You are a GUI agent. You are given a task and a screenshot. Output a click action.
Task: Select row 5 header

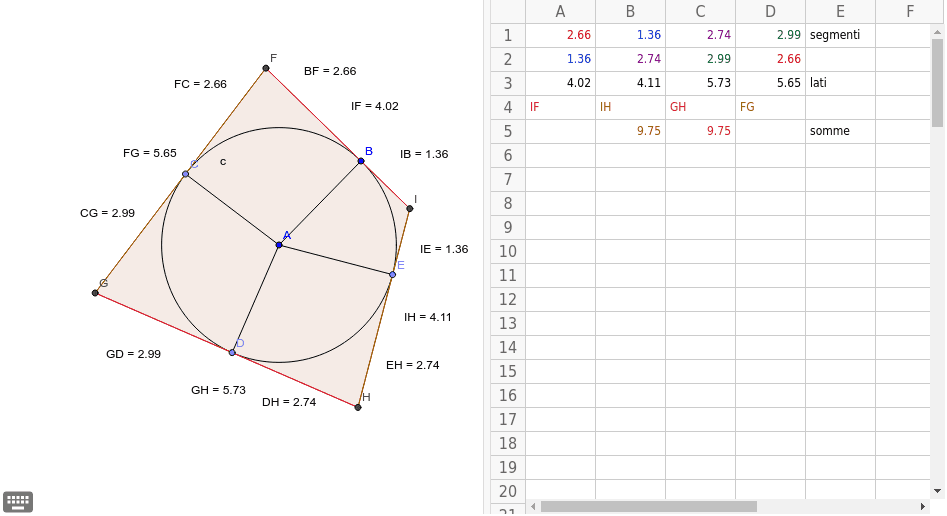tap(507, 131)
